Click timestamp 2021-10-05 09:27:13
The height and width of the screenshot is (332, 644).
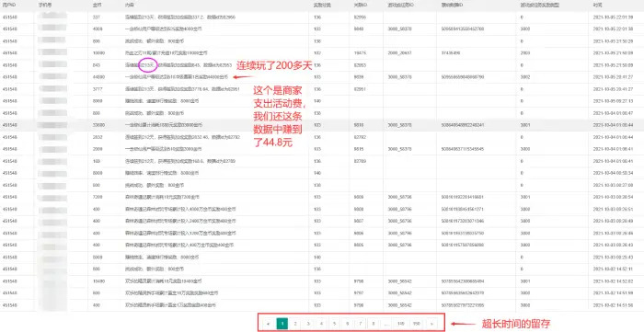click(614, 100)
